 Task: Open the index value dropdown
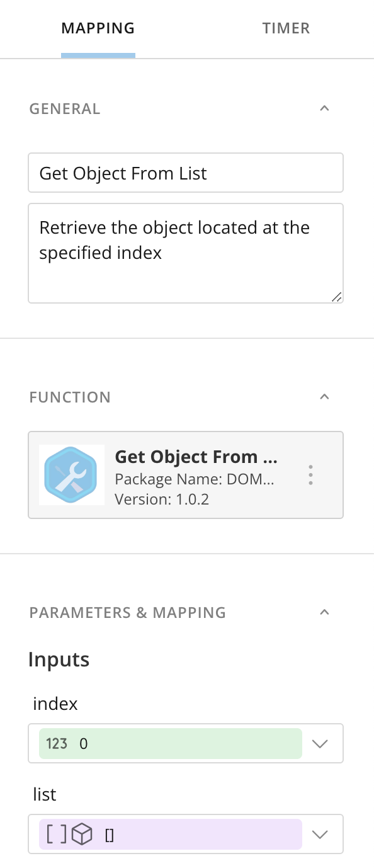click(320, 743)
